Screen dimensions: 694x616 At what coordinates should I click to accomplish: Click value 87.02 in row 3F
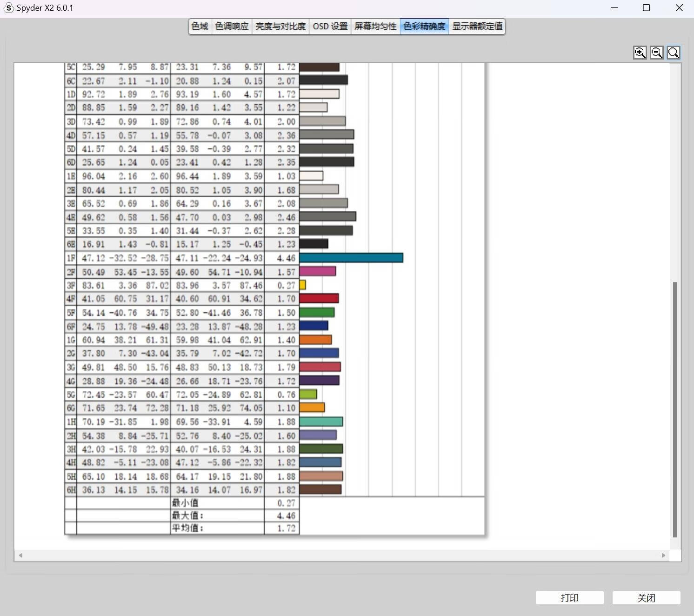point(157,285)
